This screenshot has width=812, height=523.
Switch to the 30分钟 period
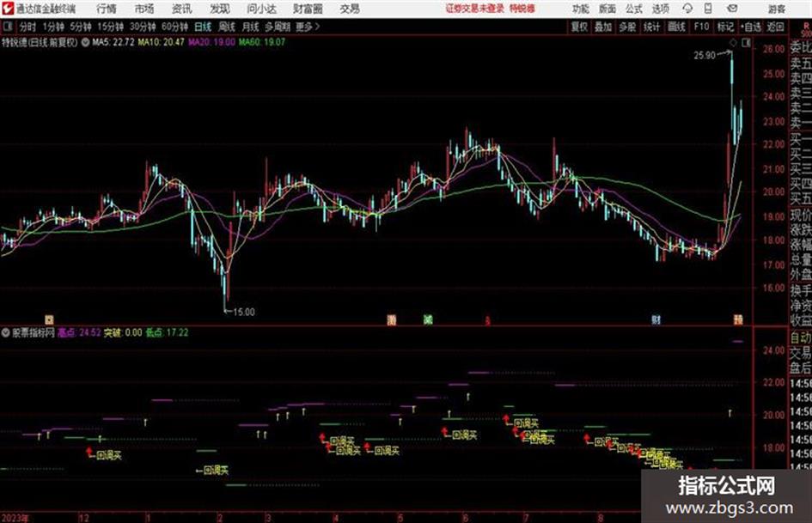[x=143, y=27]
